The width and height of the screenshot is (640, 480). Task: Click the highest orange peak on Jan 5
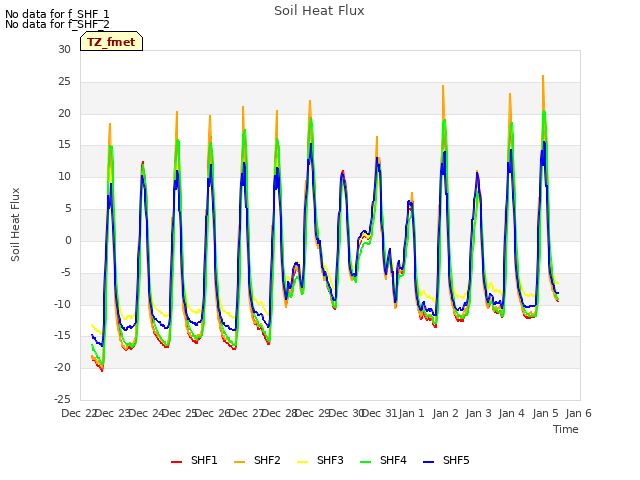click(x=543, y=76)
